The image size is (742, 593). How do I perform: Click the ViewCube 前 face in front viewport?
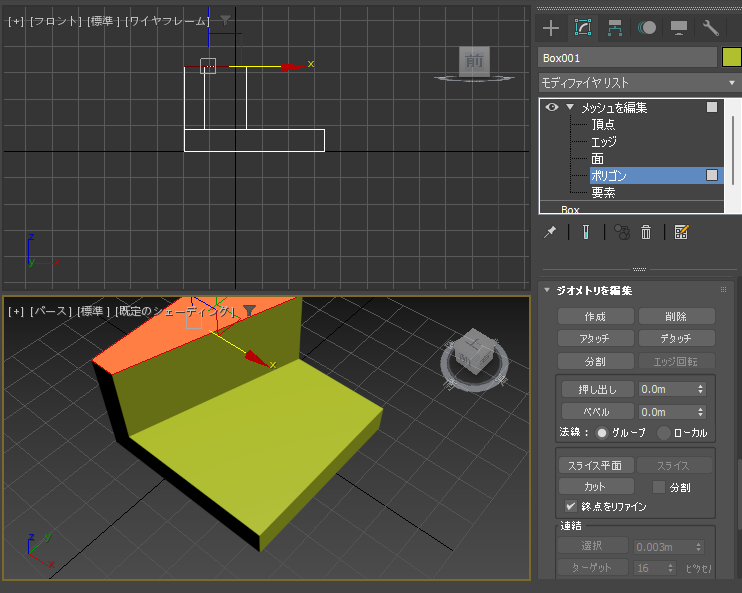(474, 61)
